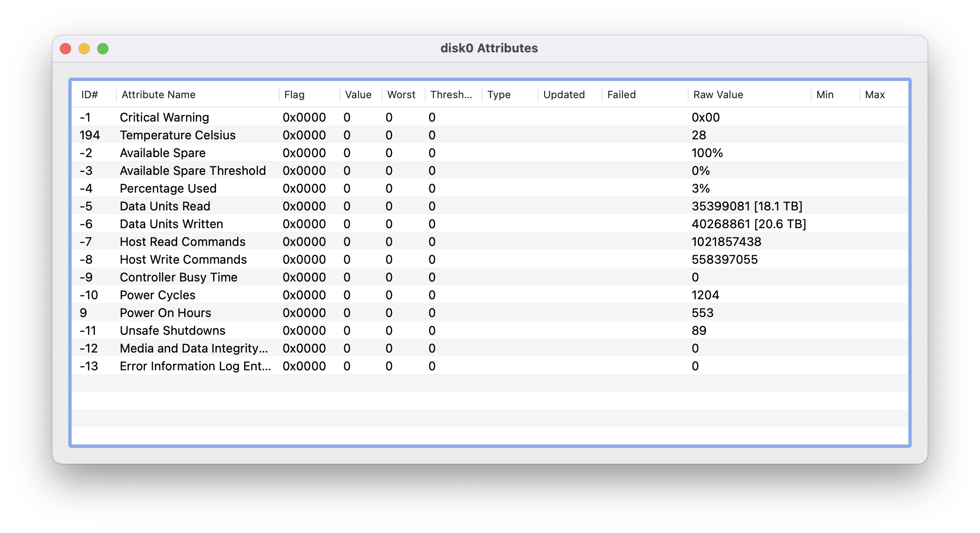Image resolution: width=980 pixels, height=533 pixels.
Task: Select the Power On Hours row
Action: (165, 313)
